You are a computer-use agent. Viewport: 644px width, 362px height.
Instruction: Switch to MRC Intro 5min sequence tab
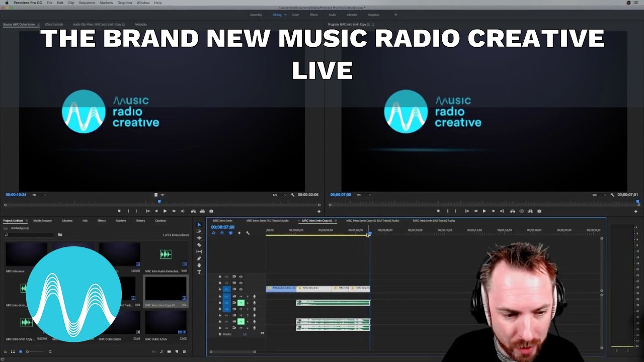coord(223,221)
